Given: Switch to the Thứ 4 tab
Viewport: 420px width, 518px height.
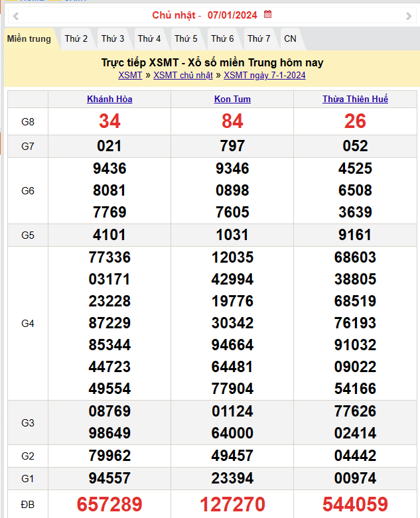Looking at the screenshot, I should [149, 39].
